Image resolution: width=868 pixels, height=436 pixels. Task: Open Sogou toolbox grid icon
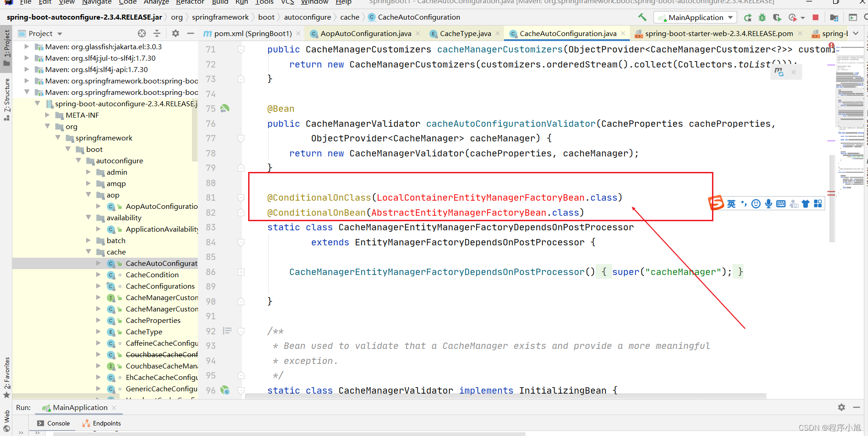pyautogui.click(x=818, y=204)
